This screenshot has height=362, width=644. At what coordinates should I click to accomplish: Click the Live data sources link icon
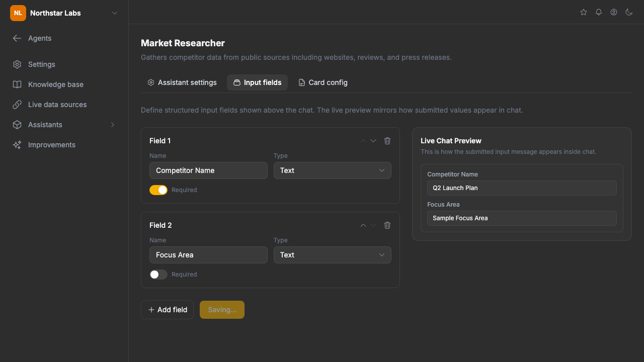(x=17, y=105)
